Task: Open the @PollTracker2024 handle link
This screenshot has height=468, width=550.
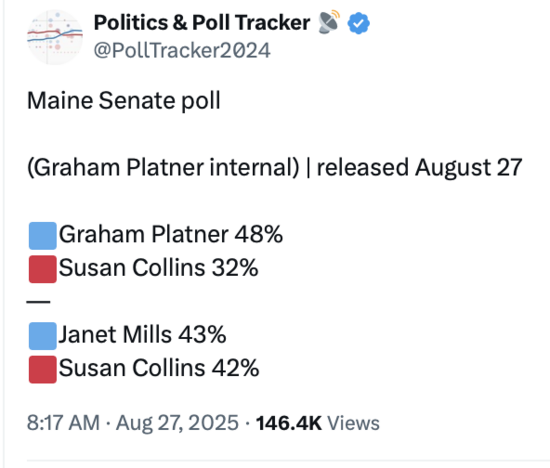Action: click(x=182, y=50)
